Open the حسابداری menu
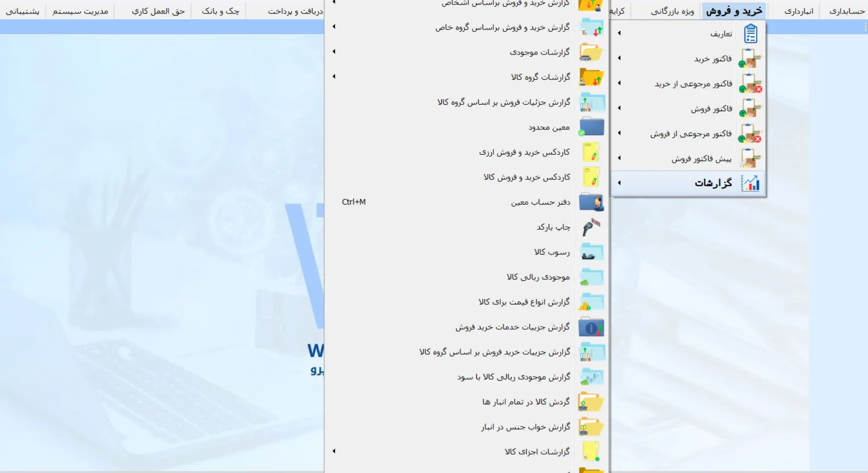 click(x=847, y=11)
